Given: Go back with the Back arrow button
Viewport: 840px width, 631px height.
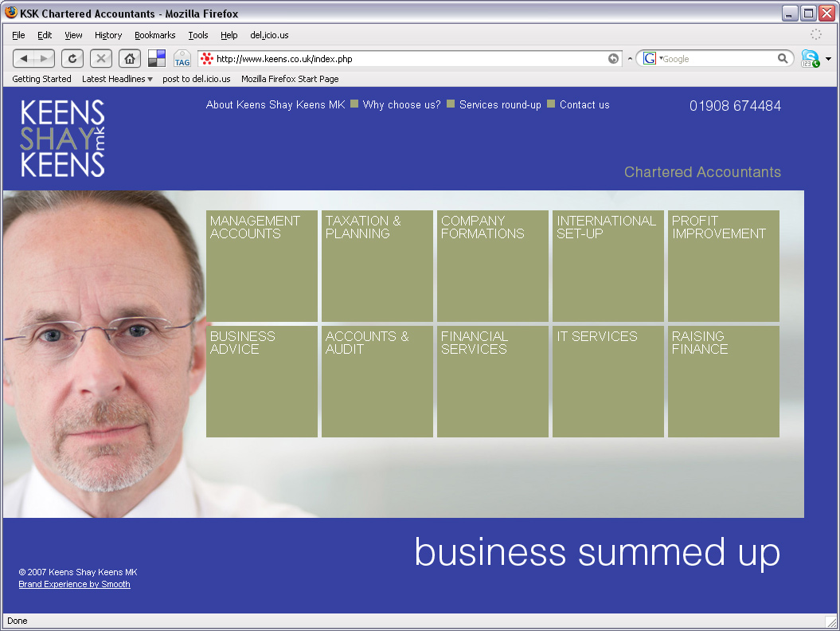Looking at the screenshot, I should [23, 58].
